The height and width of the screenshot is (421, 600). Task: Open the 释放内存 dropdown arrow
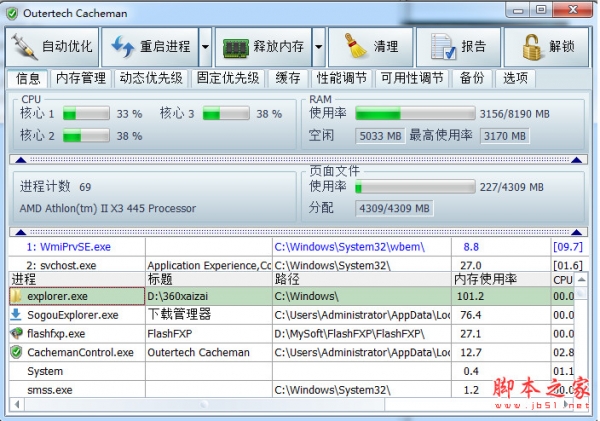[319, 47]
